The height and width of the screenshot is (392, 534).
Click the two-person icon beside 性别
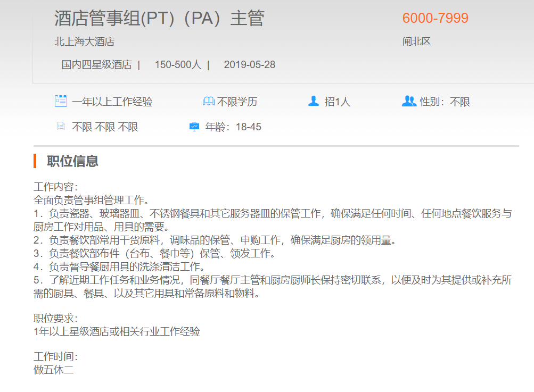point(408,101)
